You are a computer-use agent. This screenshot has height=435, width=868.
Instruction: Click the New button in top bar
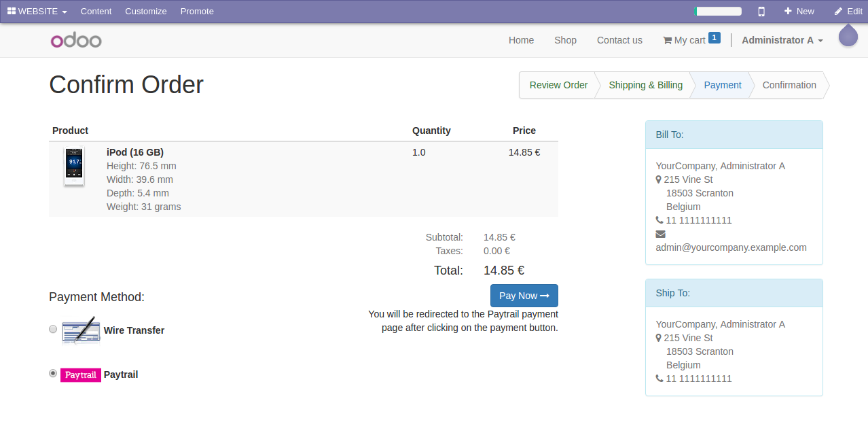click(799, 11)
